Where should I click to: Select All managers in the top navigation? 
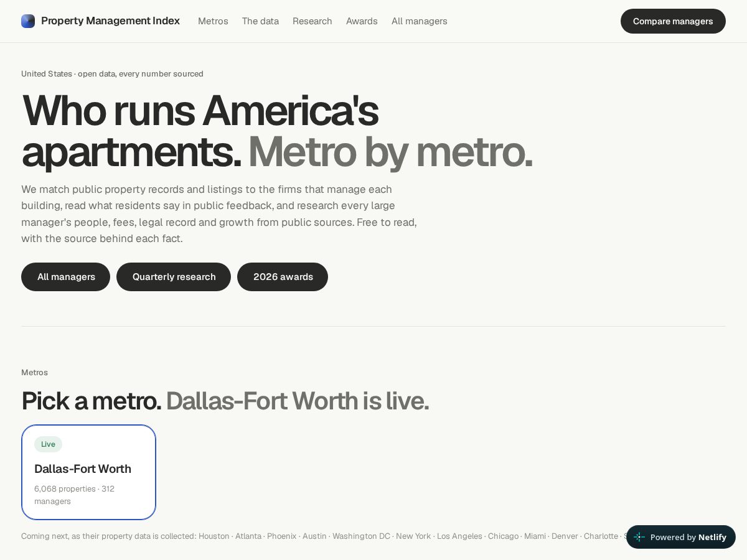pyautogui.click(x=419, y=21)
